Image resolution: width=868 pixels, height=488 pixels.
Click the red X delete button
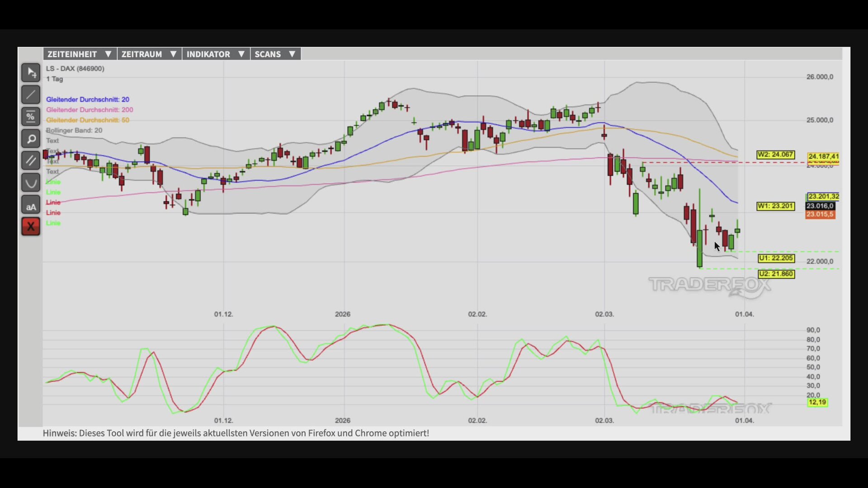pos(31,227)
